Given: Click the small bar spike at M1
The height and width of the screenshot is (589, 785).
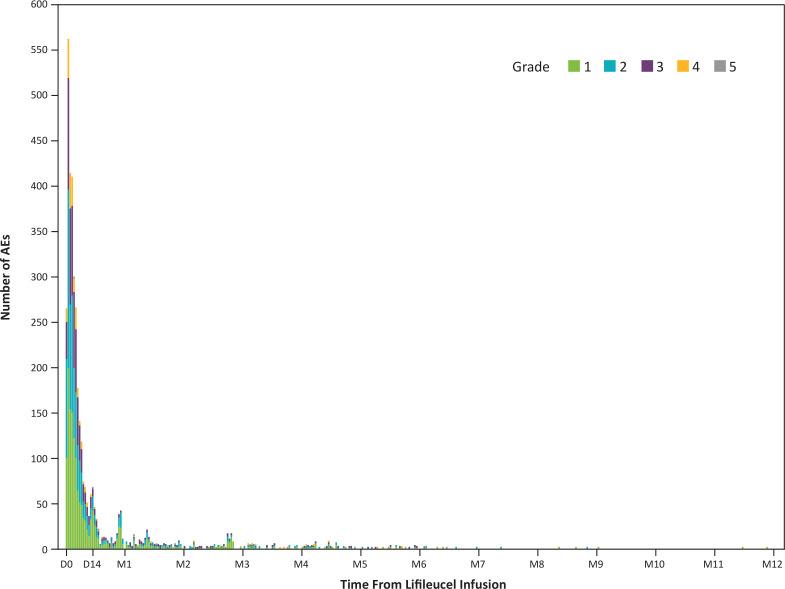Looking at the screenshot, I should tap(121, 530).
